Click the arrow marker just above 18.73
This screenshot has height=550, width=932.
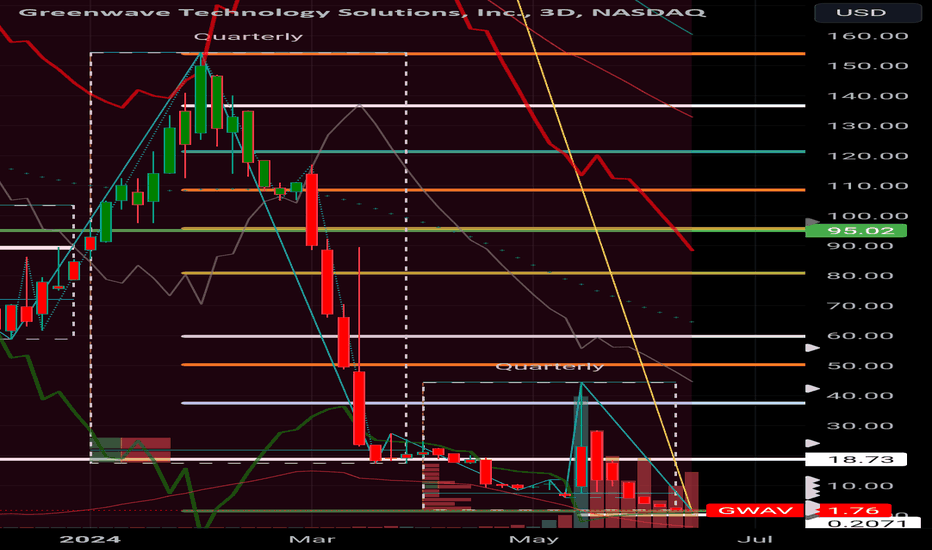click(812, 444)
